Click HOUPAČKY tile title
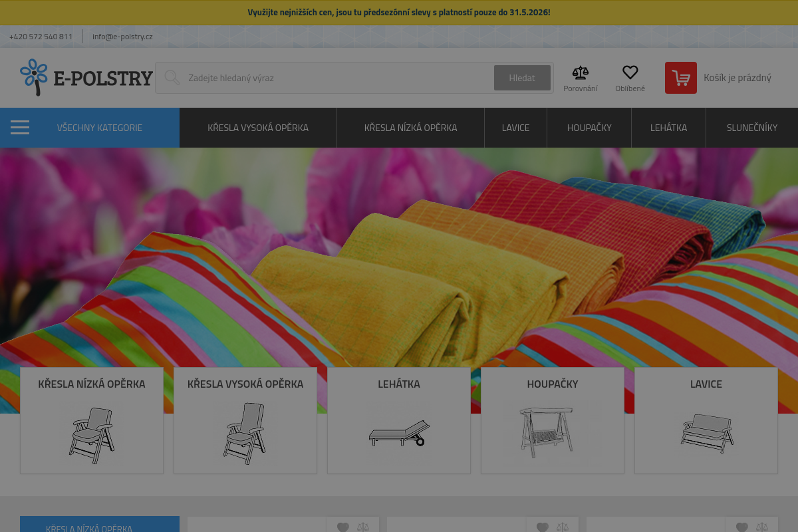The height and width of the screenshot is (532, 798). click(553, 384)
